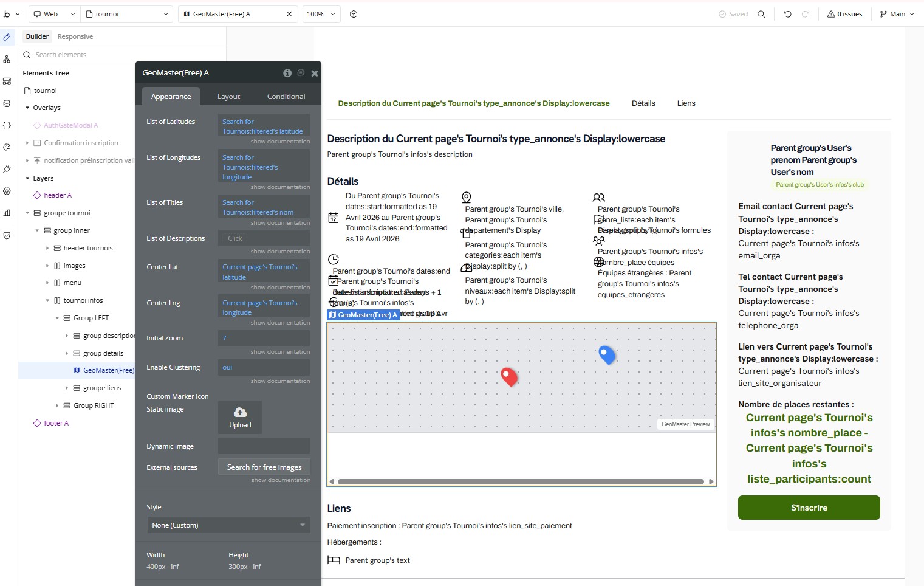Open the Plugins plug icon in sidebar
Image resolution: width=924 pixels, height=586 pixels.
click(7, 169)
